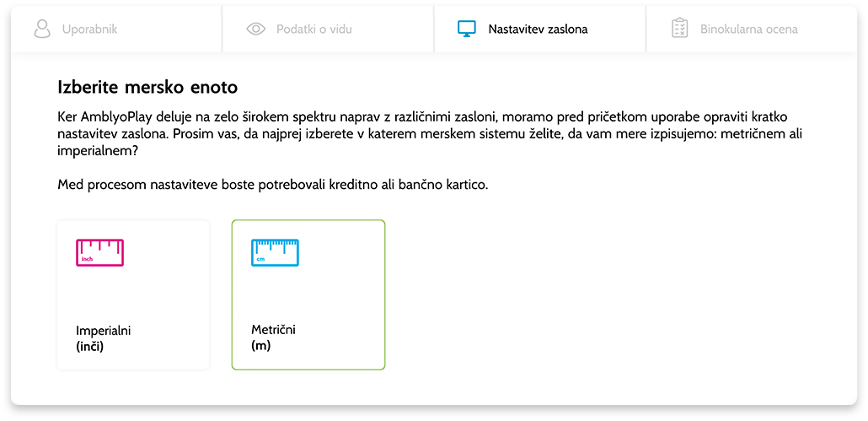Viewport: 868px width, 421px height.
Task: Switch to Podatki o vidu tab
Action: [328, 30]
